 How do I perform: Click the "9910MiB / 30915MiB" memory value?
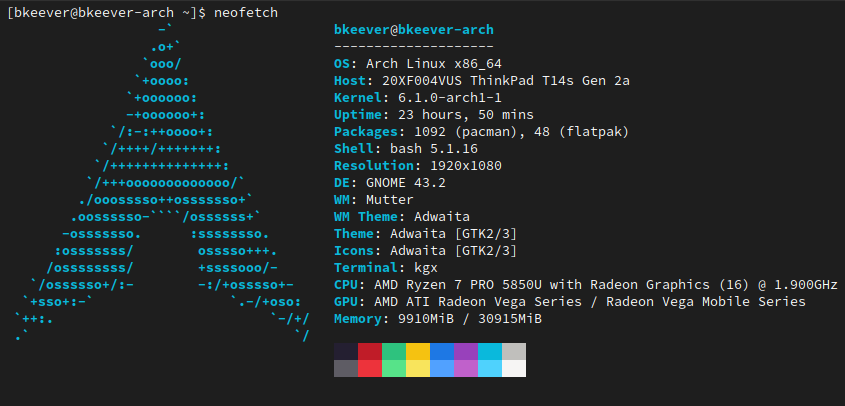pos(470,319)
